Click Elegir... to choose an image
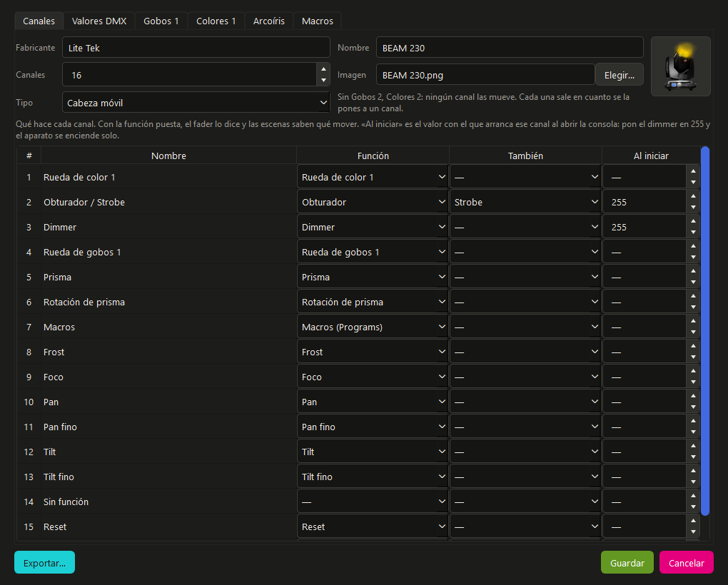This screenshot has width=728, height=585. click(620, 75)
